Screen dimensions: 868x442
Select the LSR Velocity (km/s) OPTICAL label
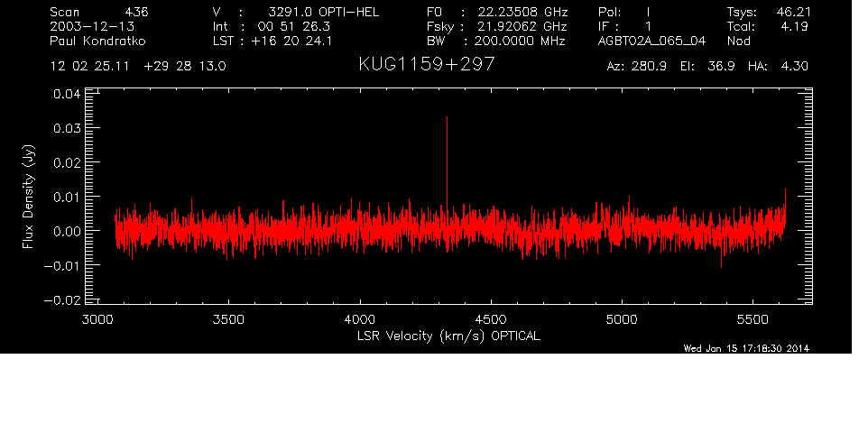coord(448,336)
